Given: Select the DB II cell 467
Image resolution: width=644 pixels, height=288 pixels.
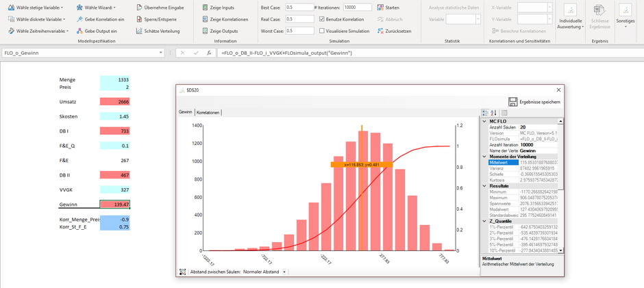Looking at the screenshot, I should click(115, 175).
